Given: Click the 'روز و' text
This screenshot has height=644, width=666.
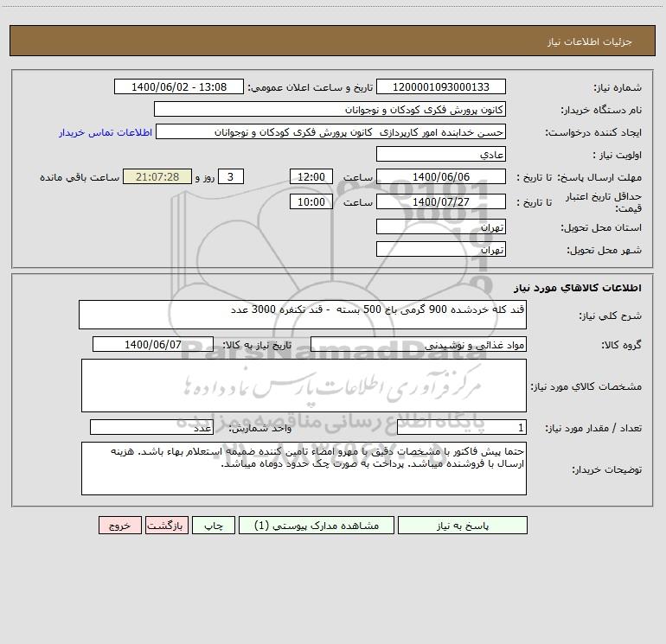Looking at the screenshot, I should [x=205, y=177].
